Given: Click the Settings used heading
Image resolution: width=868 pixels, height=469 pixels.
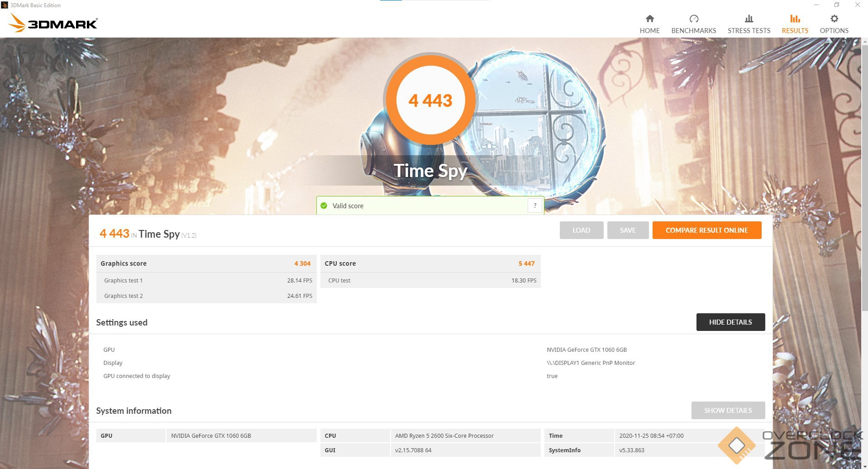Looking at the screenshot, I should pos(122,322).
